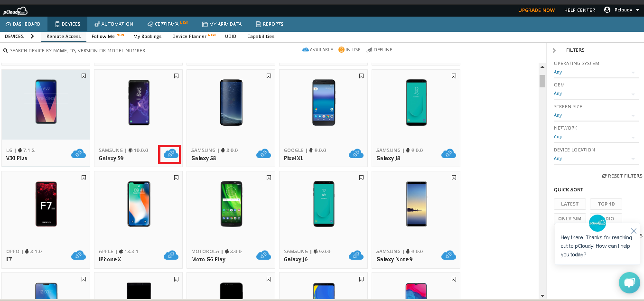
Task: Dismiss the pCloudy chat greeting popup
Action: pos(634,231)
